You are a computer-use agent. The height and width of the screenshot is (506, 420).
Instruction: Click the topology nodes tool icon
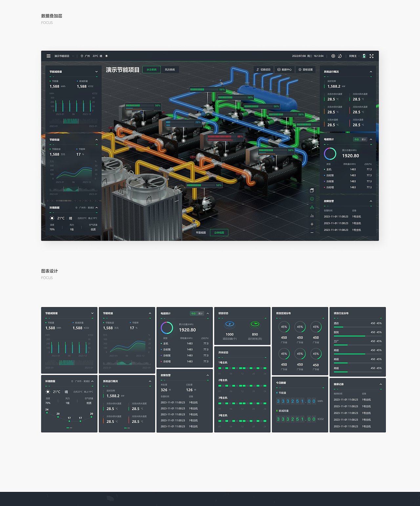312,207
